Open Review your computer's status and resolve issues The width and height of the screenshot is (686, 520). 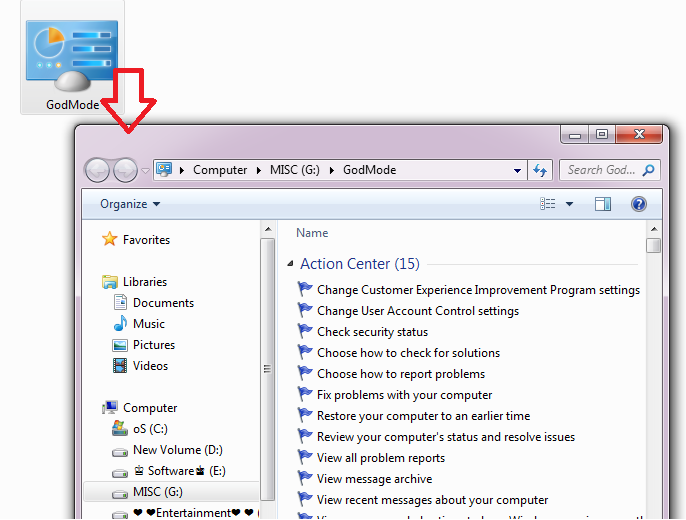tap(446, 437)
